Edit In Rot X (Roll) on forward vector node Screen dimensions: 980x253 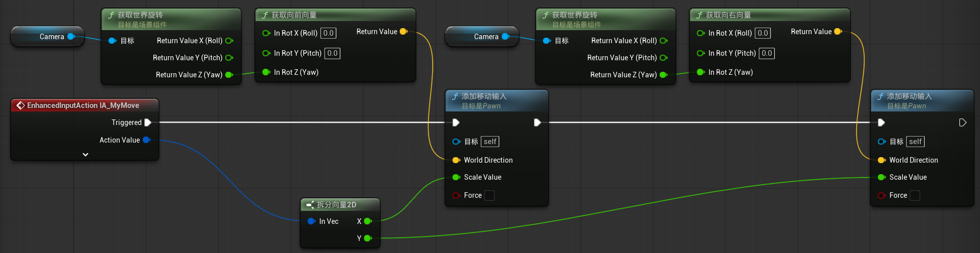[328, 33]
